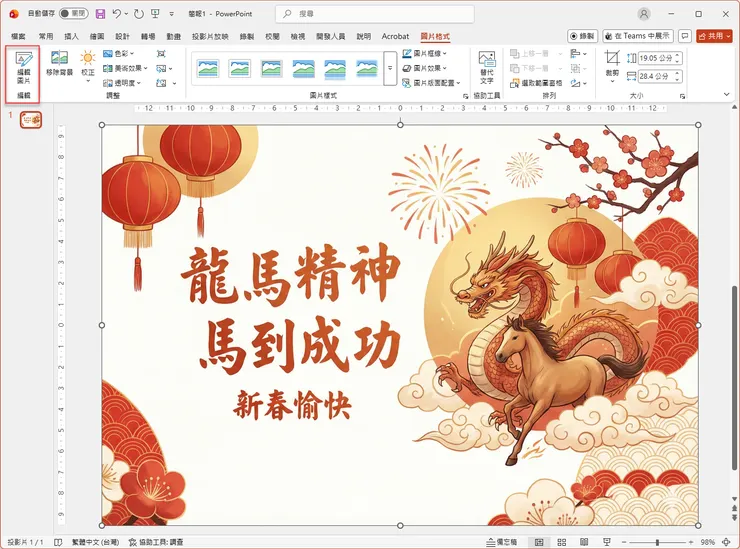Apply the first picture style thumbnail

(x=208, y=68)
